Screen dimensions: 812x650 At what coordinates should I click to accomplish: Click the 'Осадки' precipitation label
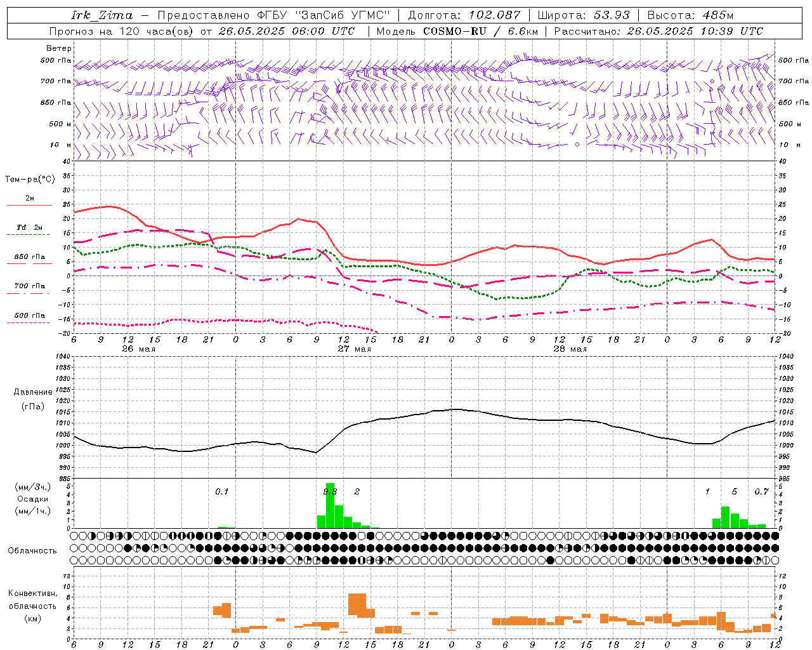pyautogui.click(x=33, y=499)
